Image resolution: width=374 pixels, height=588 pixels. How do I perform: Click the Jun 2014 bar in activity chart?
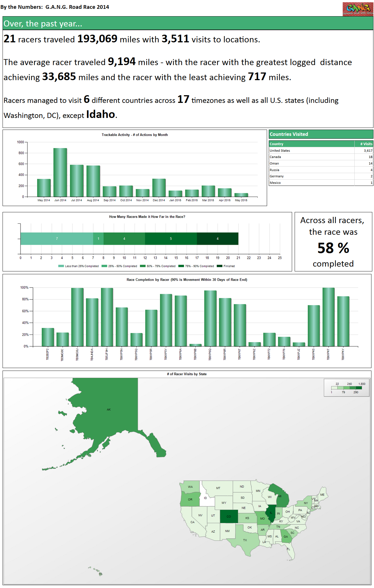[x=60, y=172]
